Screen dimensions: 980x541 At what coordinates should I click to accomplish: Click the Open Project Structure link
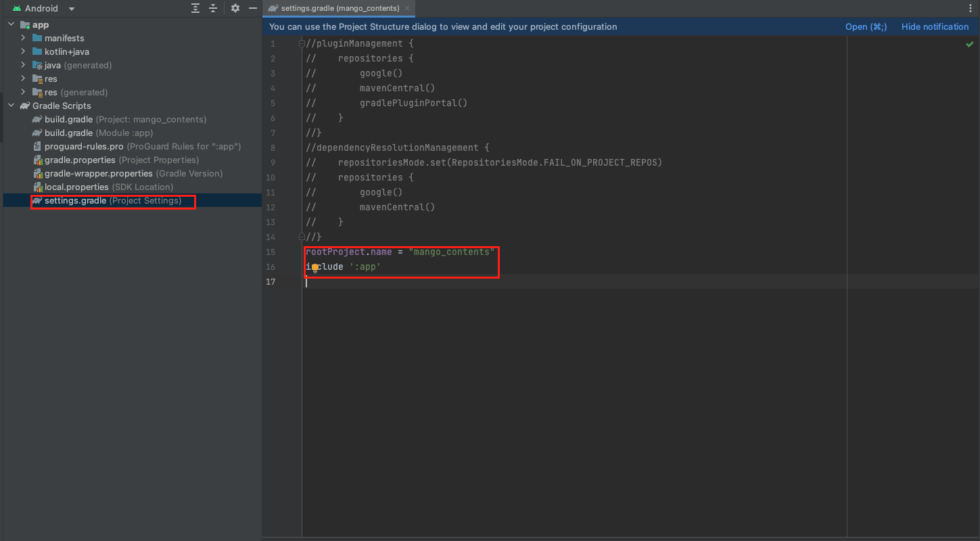pyautogui.click(x=866, y=27)
